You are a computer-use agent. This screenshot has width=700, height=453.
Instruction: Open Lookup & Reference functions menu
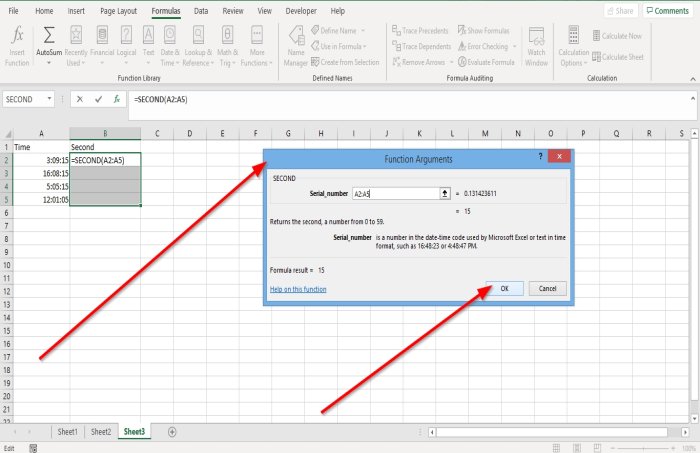click(198, 46)
